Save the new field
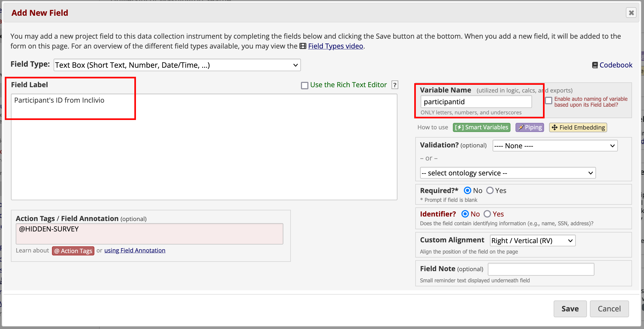The image size is (644, 329). point(570,308)
